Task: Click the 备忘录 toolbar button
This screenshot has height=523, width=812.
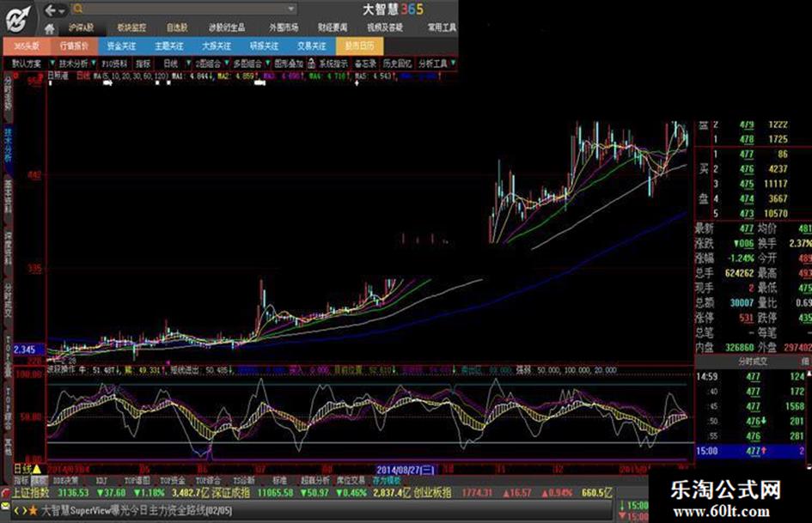Action: click(x=365, y=64)
